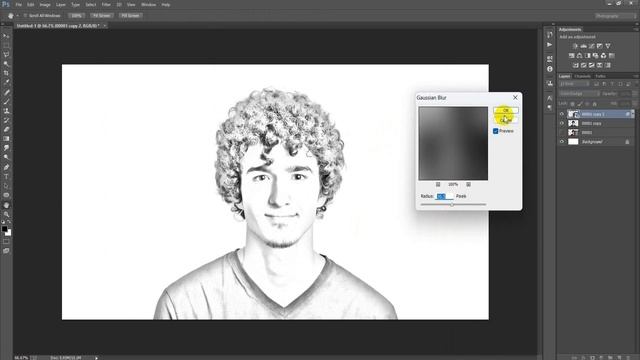
Task: Select the History Brush tool
Action: pyautogui.click(x=6, y=120)
